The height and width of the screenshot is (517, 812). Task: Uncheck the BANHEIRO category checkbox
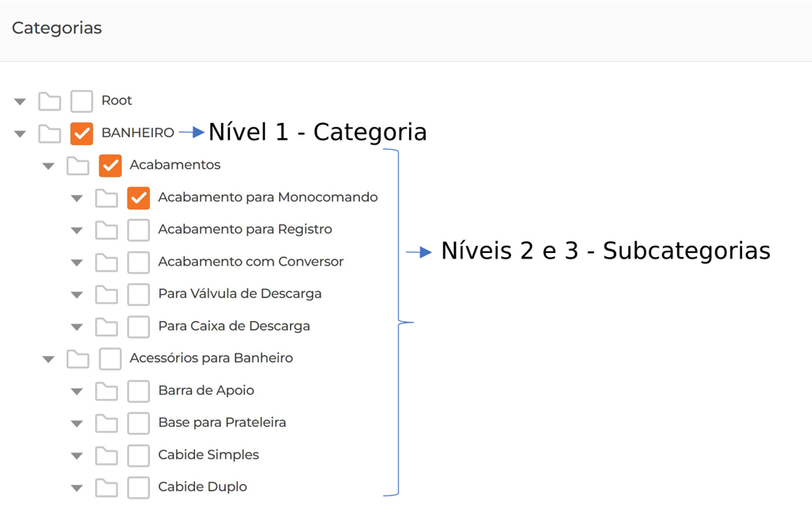[x=82, y=133]
